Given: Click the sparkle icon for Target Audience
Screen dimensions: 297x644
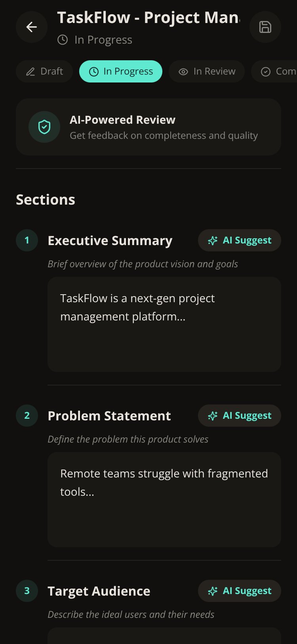Looking at the screenshot, I should 213,591.
